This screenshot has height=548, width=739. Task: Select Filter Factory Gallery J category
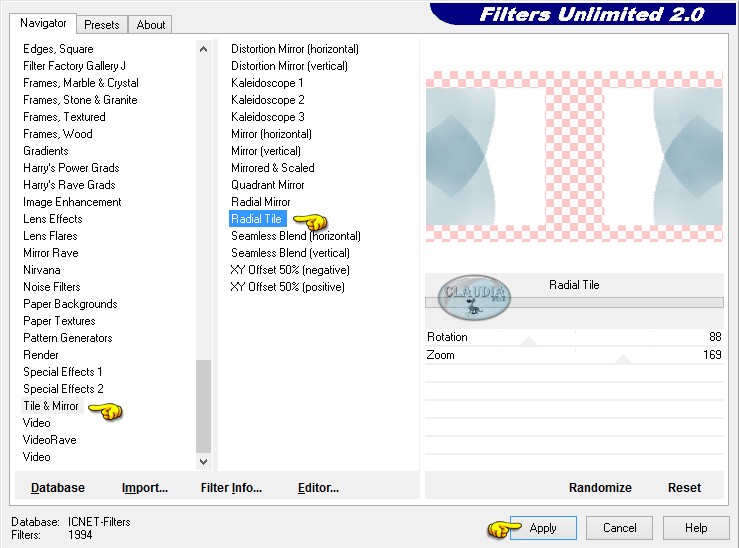point(74,66)
